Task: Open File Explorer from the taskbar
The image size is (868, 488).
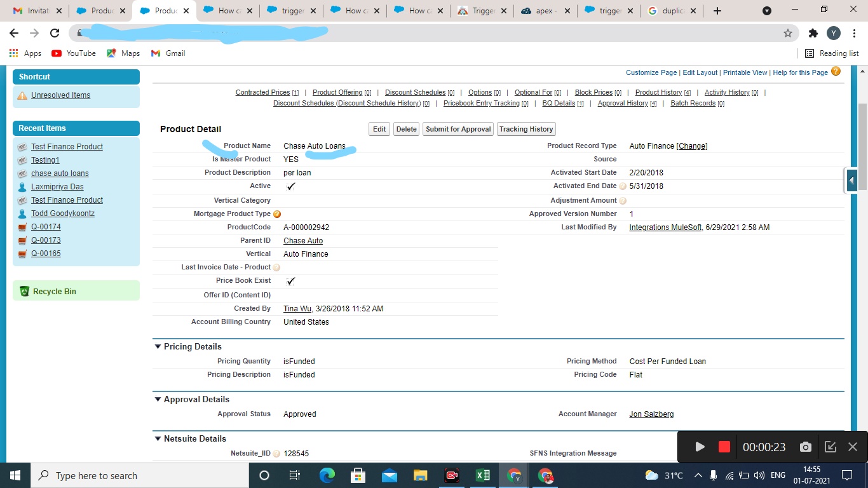Action: [x=420, y=475]
